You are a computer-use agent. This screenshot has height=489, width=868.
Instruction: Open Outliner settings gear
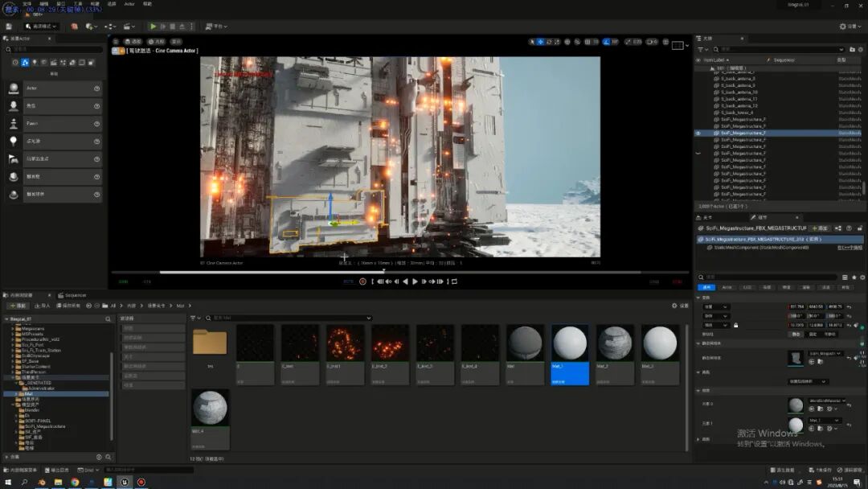(x=861, y=49)
